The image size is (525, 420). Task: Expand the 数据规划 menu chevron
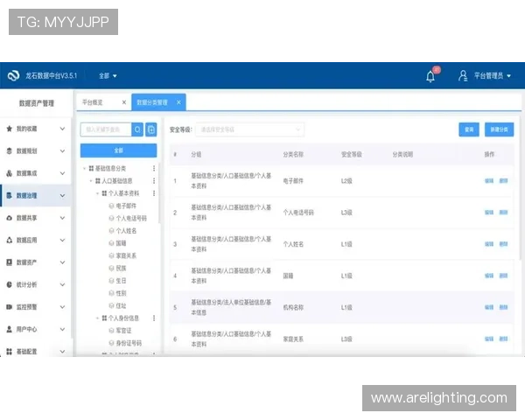coord(62,151)
